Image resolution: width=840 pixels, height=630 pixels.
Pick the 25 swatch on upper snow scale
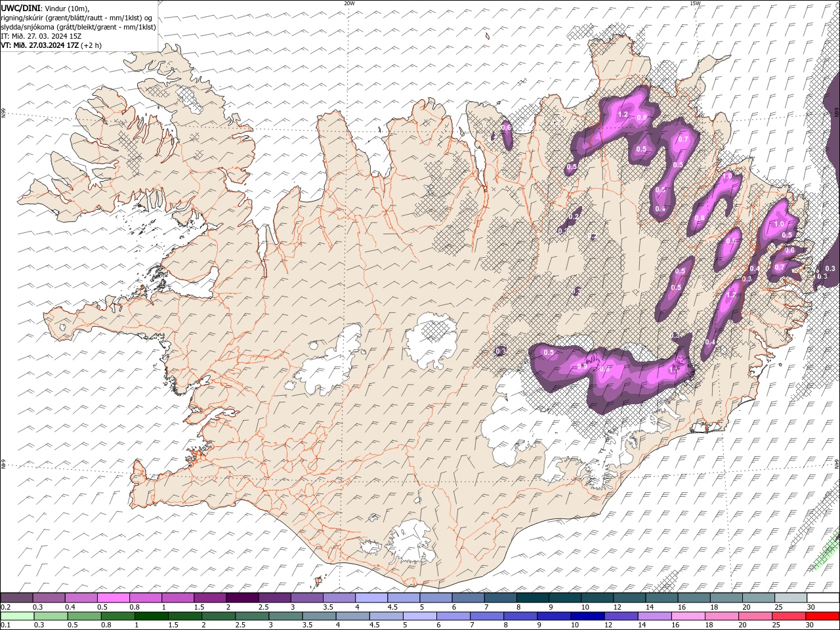[x=791, y=598]
